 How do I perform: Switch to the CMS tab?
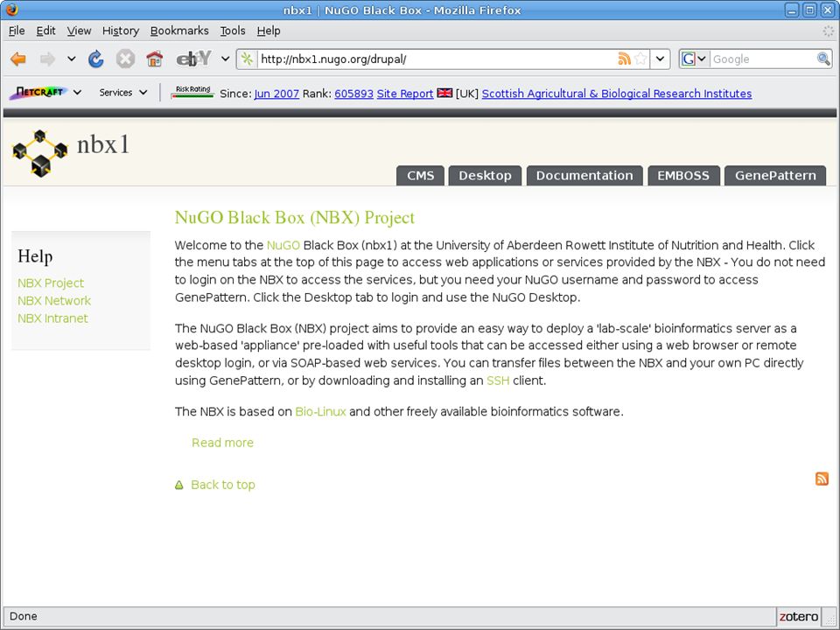click(x=421, y=176)
